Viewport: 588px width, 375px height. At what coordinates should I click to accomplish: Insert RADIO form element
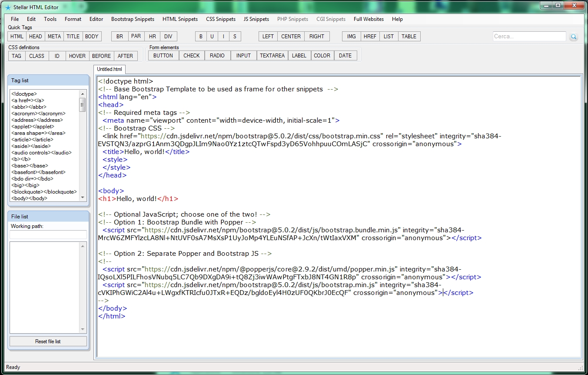[217, 56]
